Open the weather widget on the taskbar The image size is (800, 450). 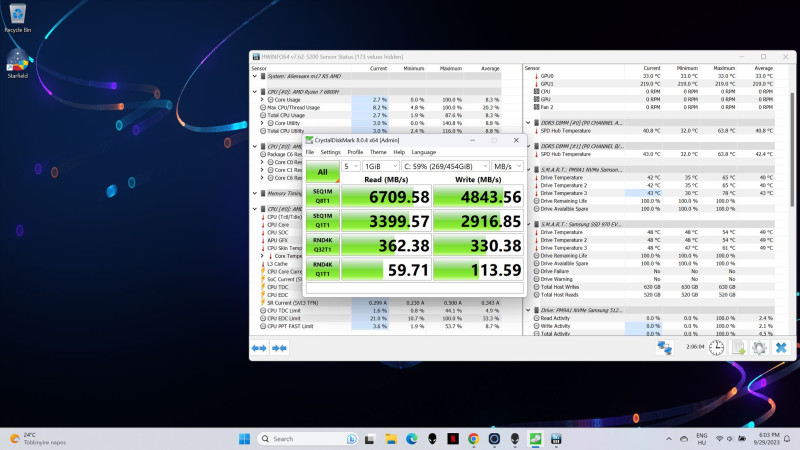click(38, 439)
